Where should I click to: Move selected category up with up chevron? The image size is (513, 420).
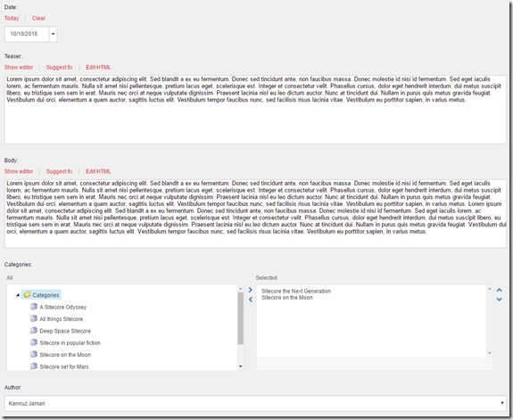(x=500, y=290)
